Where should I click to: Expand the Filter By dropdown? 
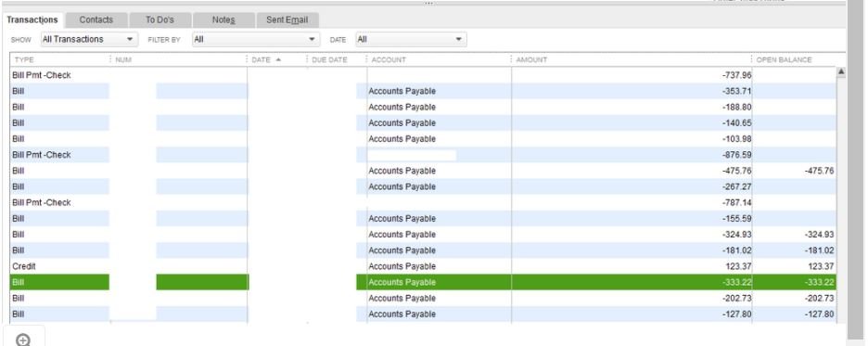256,39
